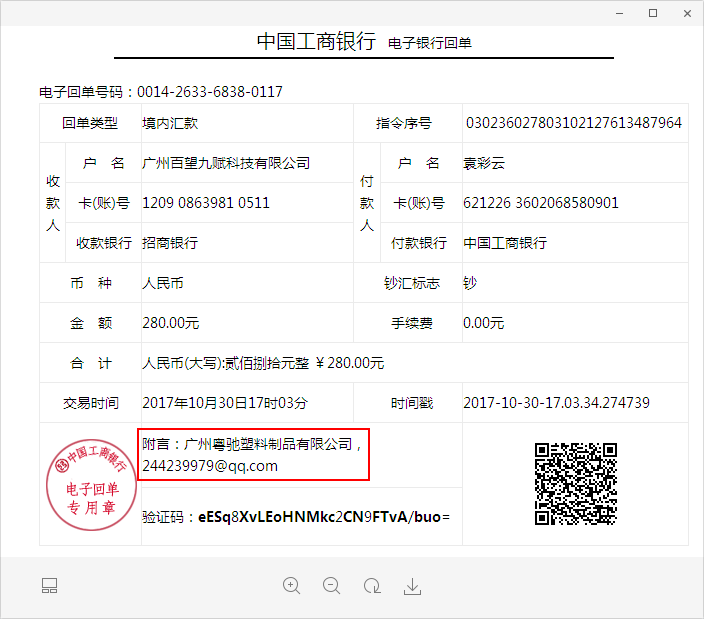Screen dimensions: 704x619
Task: Click the QR code on the receipt
Action: 576,484
